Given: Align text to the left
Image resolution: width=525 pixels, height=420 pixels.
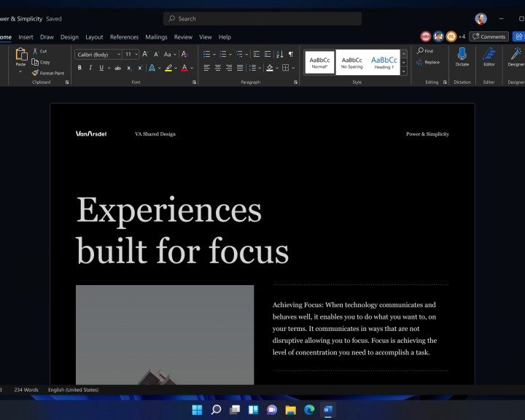Looking at the screenshot, I should click(206, 68).
